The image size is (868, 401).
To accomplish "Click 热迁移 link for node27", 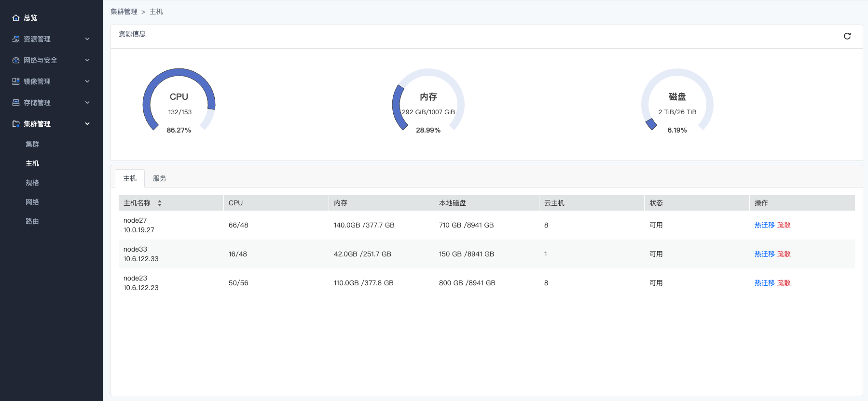I will 764,225.
